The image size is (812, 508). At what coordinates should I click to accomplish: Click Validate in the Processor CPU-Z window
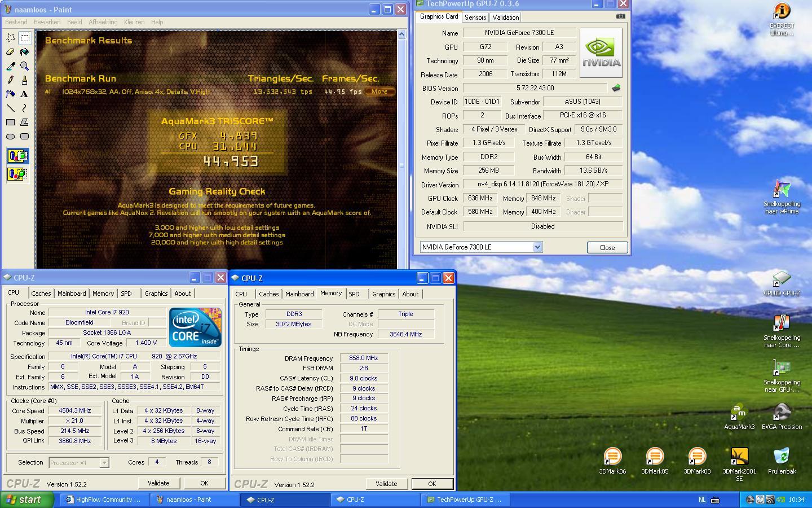pos(158,483)
